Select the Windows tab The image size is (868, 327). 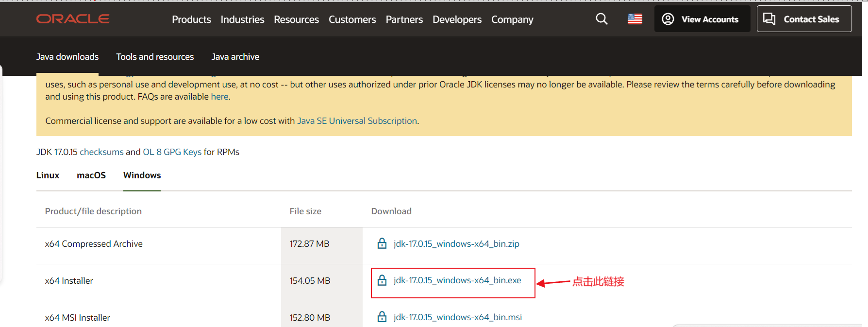(x=142, y=175)
